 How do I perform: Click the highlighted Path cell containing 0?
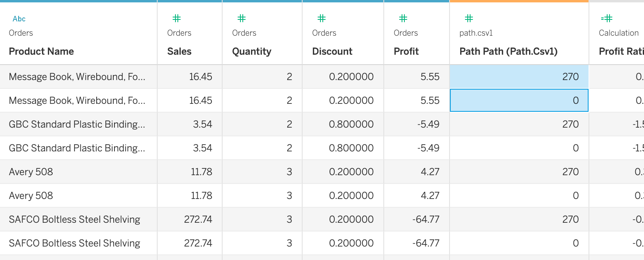coord(519,101)
